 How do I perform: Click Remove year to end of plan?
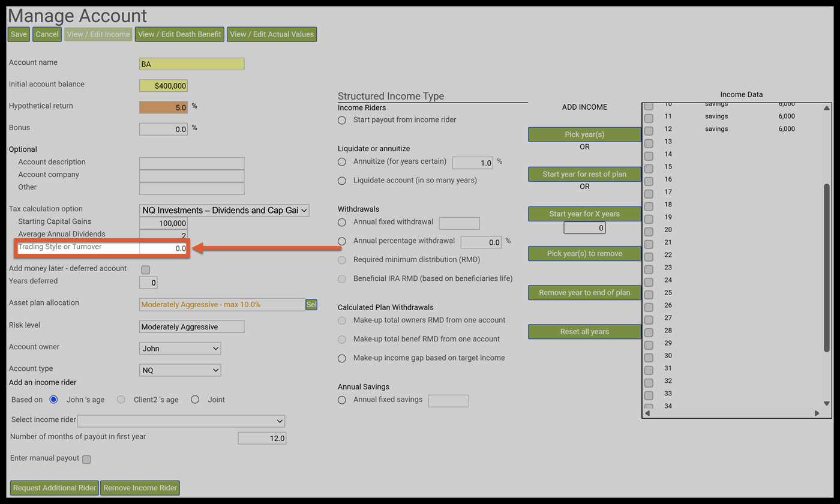pyautogui.click(x=584, y=292)
